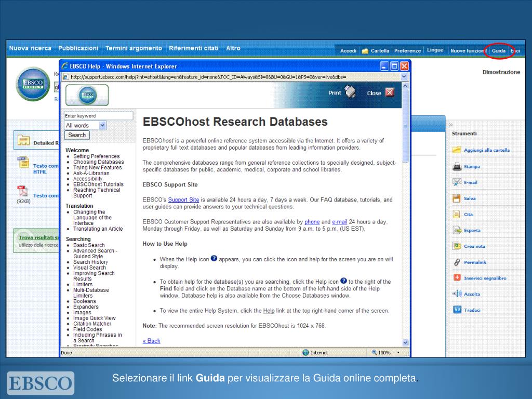Click the Print icon in help window
Image resolution: width=532 pixels, height=399 pixels.
point(350,92)
